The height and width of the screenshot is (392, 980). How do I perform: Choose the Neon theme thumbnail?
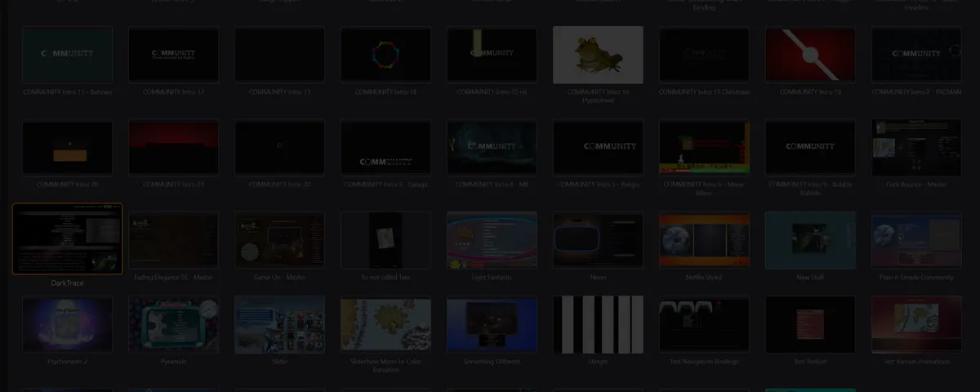[598, 241]
